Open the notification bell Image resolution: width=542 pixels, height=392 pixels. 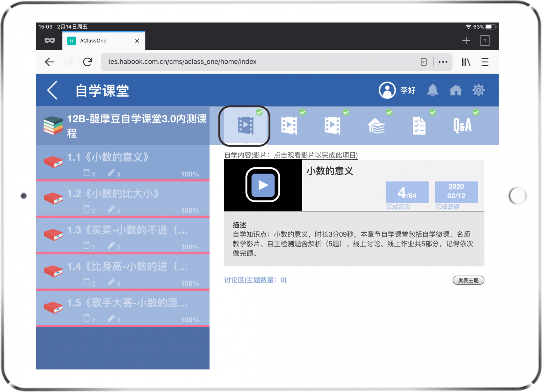tap(432, 90)
